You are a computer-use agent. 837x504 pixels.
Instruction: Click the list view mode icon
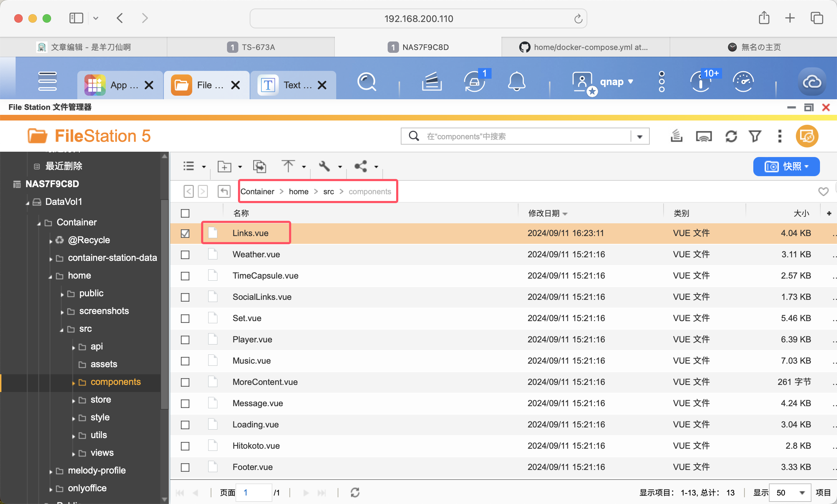pos(189,166)
